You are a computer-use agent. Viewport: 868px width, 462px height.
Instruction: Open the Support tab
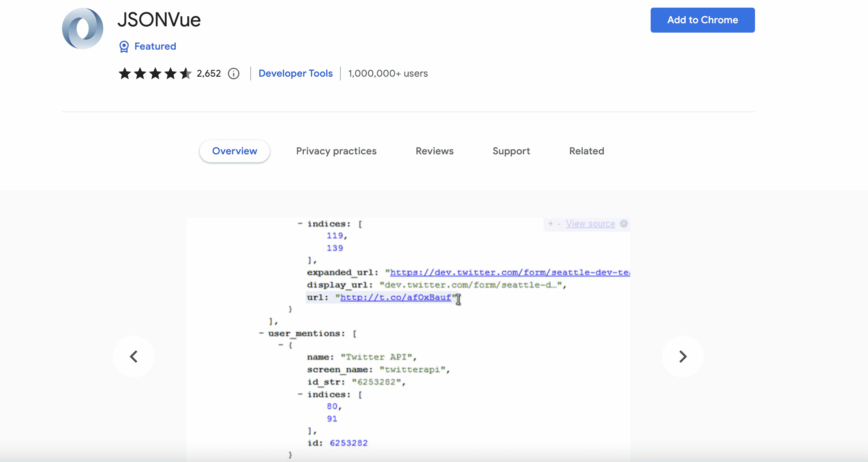tap(511, 151)
